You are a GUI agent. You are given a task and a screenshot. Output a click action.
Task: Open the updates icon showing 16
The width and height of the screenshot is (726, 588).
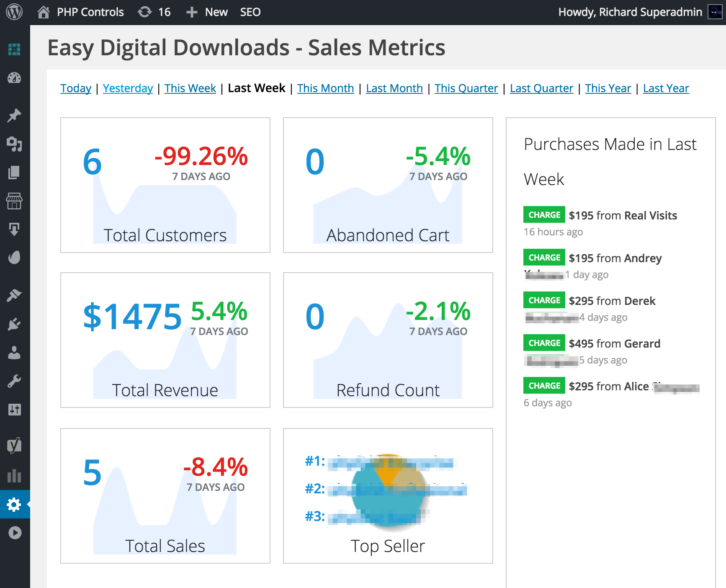tap(145, 12)
